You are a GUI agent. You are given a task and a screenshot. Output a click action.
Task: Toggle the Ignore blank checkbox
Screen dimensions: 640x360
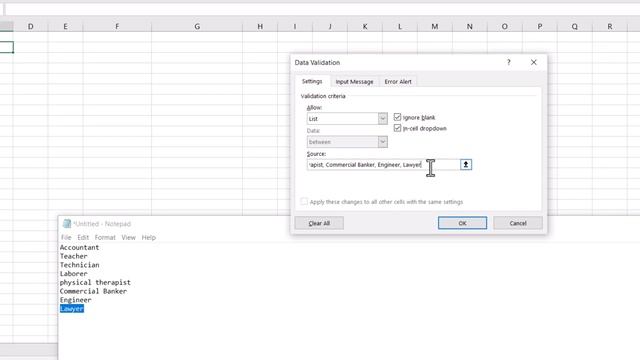[x=398, y=117]
